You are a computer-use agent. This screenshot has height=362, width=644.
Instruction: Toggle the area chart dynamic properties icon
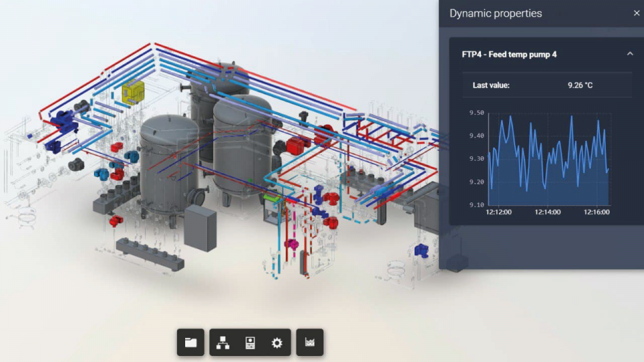click(x=310, y=343)
